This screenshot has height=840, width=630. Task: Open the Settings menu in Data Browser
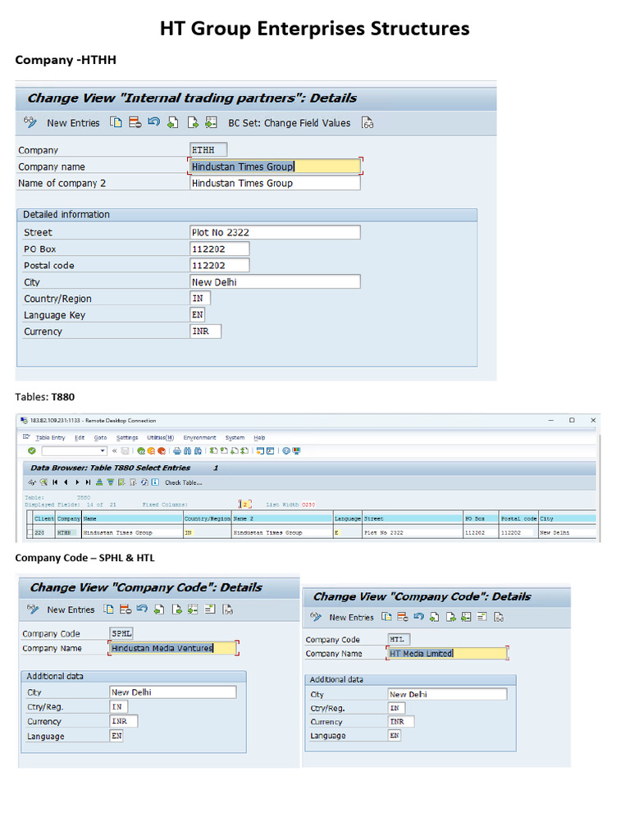[127, 437]
